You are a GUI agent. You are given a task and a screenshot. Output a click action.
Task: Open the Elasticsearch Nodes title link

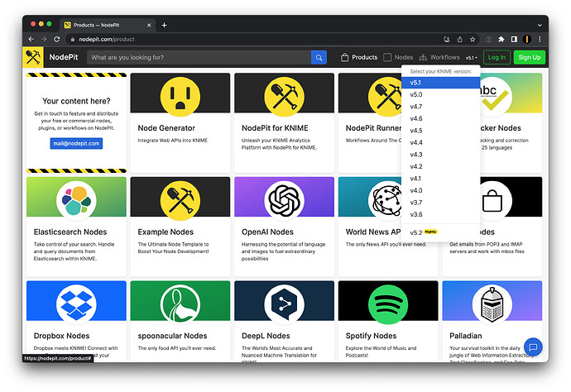coord(70,232)
